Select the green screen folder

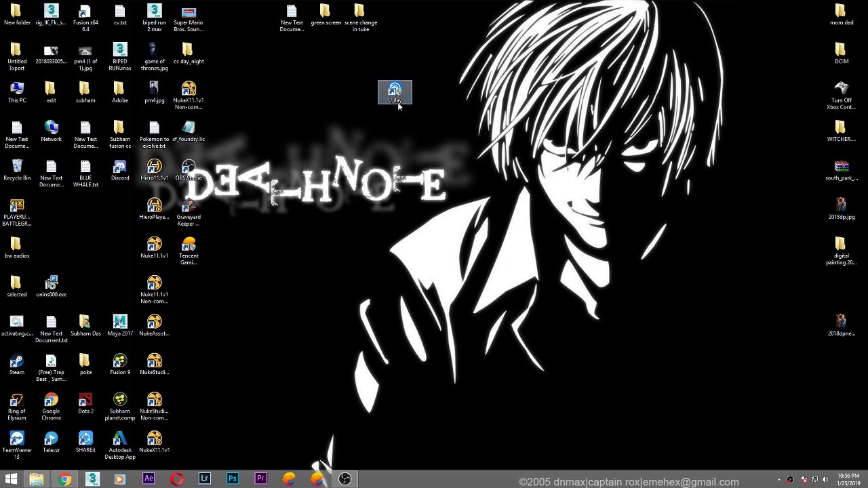pyautogui.click(x=325, y=15)
